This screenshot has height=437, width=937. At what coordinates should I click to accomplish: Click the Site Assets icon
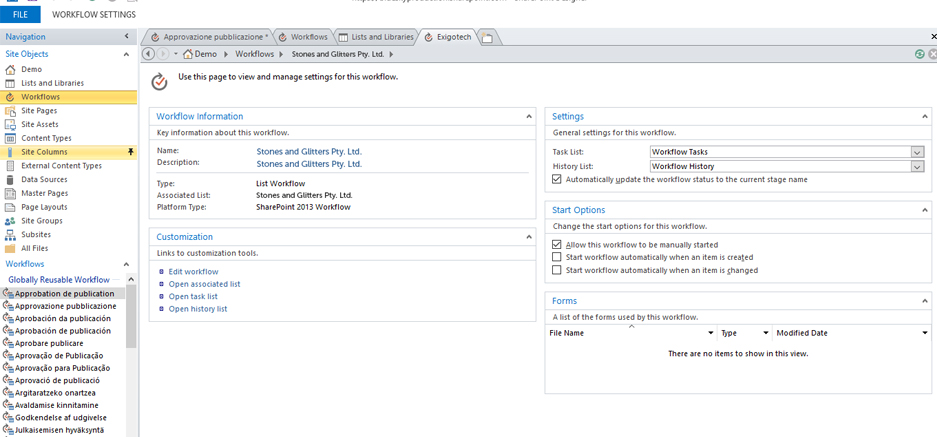tap(10, 124)
